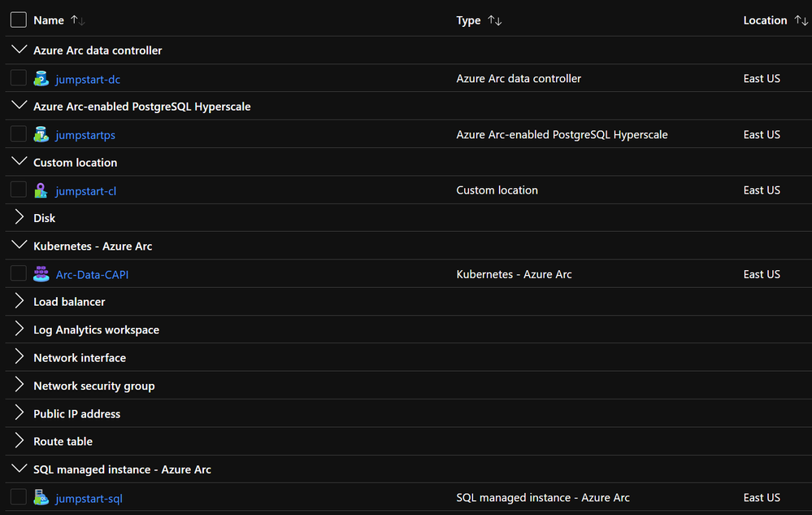Click the Type column header
This screenshot has width=812, height=515.
click(x=468, y=20)
